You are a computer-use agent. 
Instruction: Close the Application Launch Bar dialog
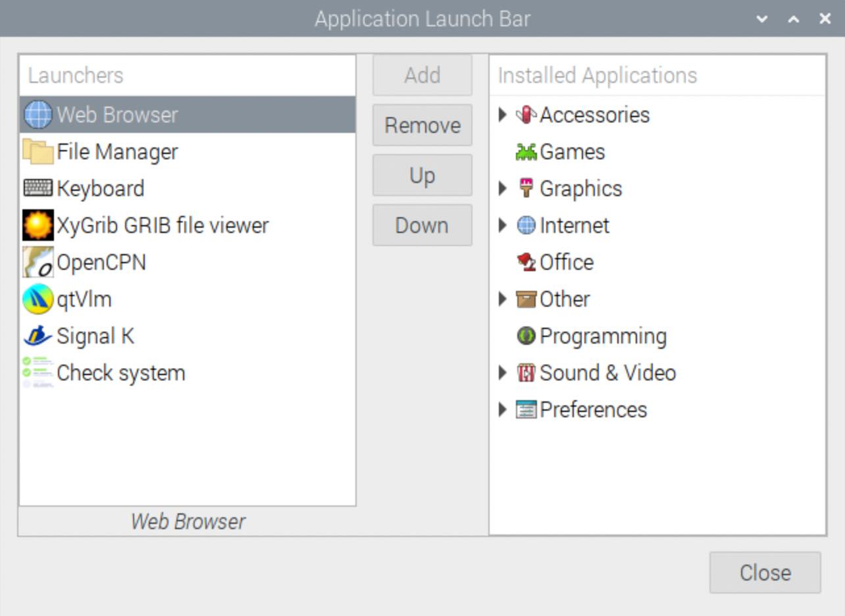click(x=765, y=573)
